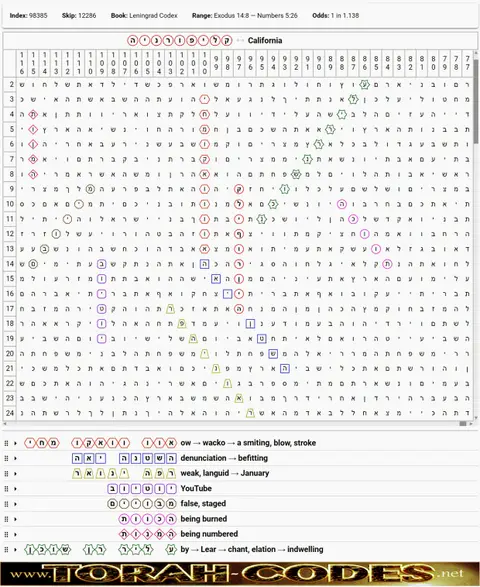Click the 'being numbered' meaning label
Image resolution: width=480 pixels, height=587 pixels.
tap(209, 534)
